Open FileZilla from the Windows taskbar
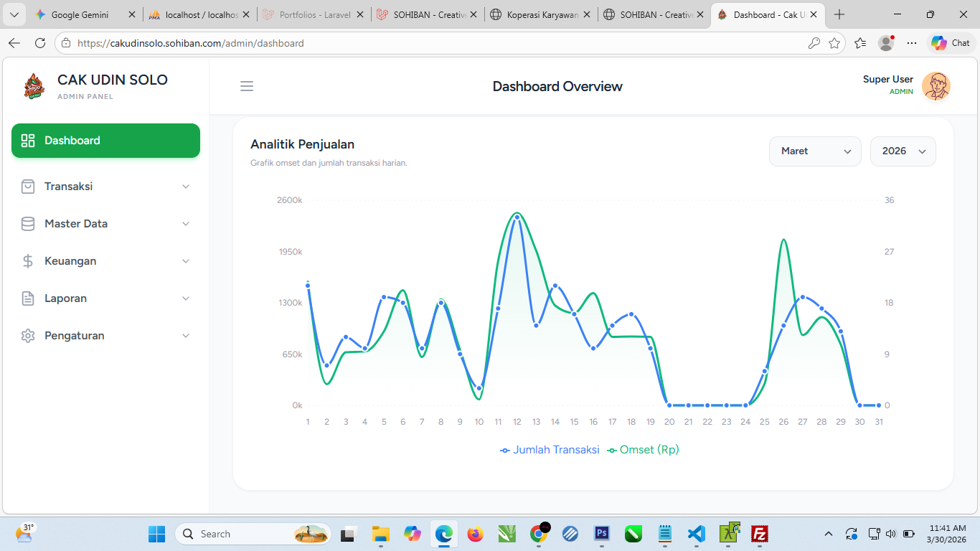The image size is (980, 551). (760, 534)
